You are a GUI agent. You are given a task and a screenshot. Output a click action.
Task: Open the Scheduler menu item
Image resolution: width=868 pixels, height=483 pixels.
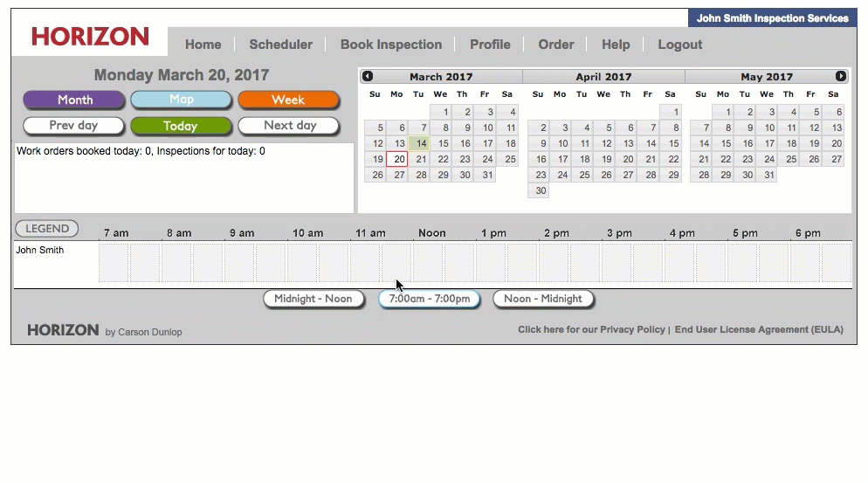tap(280, 45)
